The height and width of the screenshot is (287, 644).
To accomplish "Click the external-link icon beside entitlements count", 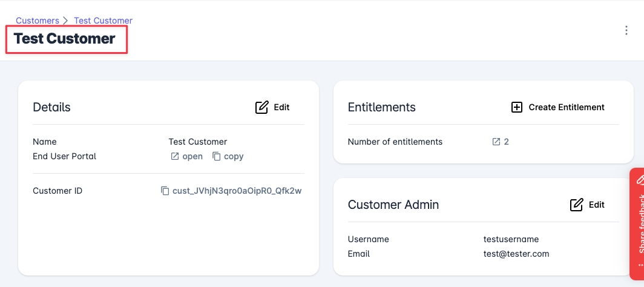I will [496, 142].
